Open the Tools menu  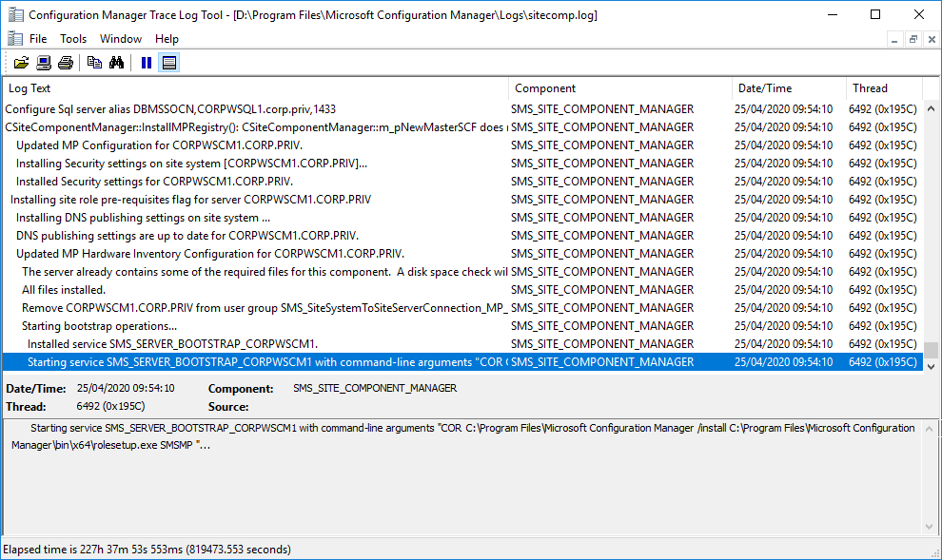click(x=73, y=39)
